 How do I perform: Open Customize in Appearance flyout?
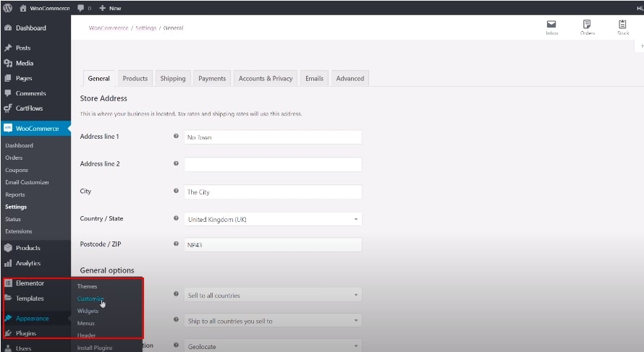click(90, 299)
